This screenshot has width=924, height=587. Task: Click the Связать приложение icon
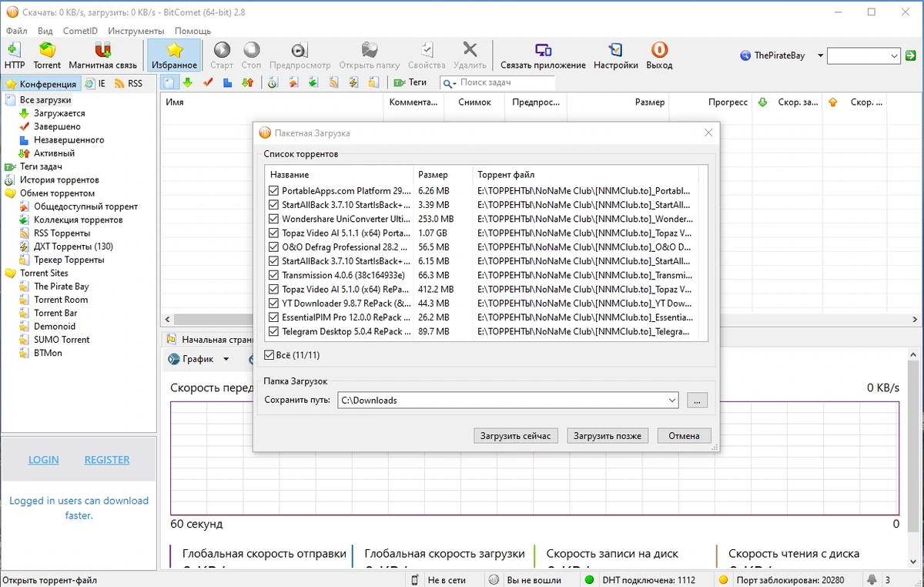(x=543, y=55)
